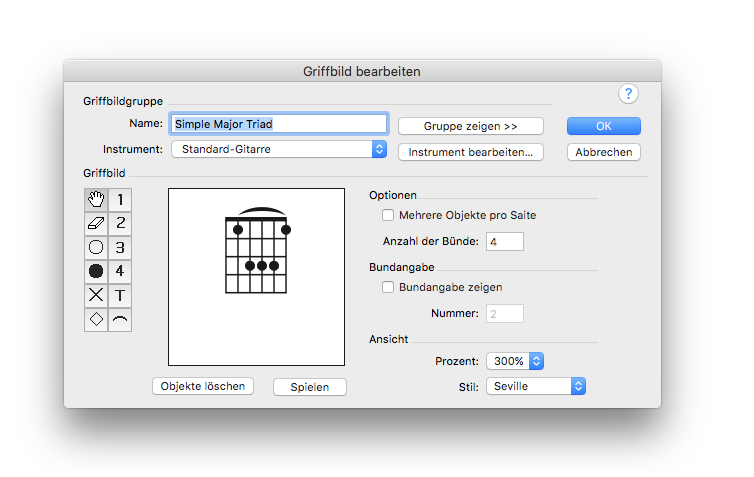Pick the open circle marker tool
This screenshot has width=754, height=477.
pos(96,248)
